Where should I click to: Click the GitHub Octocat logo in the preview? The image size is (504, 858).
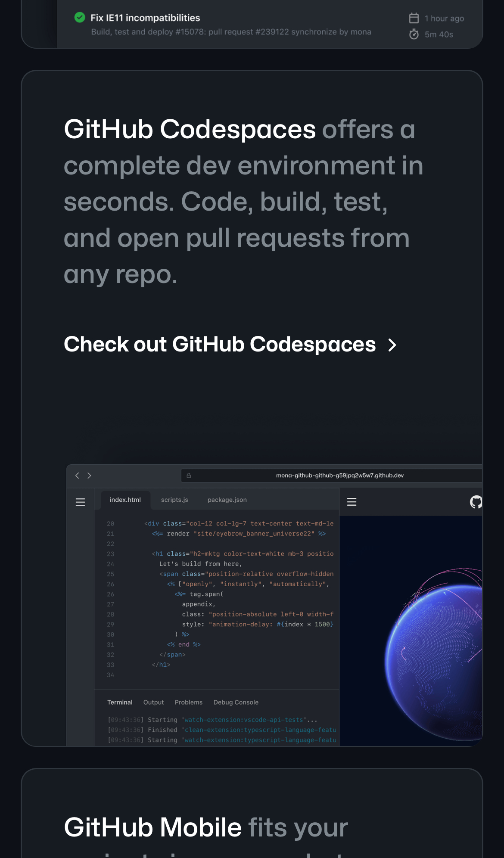pyautogui.click(x=476, y=502)
